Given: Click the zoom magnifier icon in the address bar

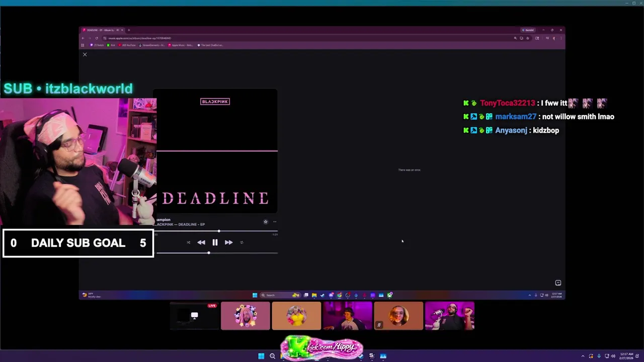Looking at the screenshot, I should point(515,38).
